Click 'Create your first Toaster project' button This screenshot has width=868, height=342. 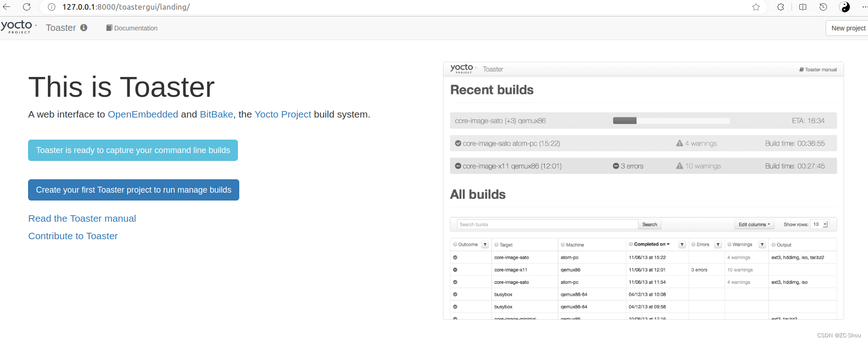point(134,190)
